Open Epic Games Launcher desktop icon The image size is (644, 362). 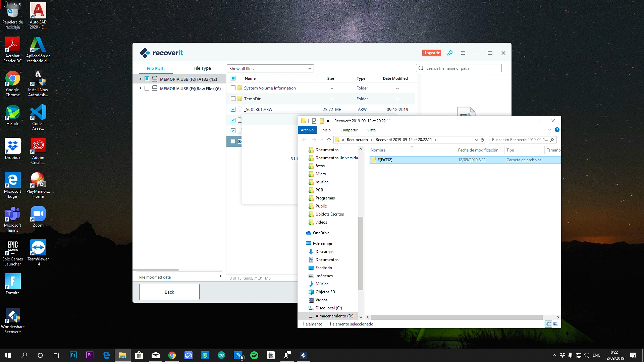coord(12,253)
